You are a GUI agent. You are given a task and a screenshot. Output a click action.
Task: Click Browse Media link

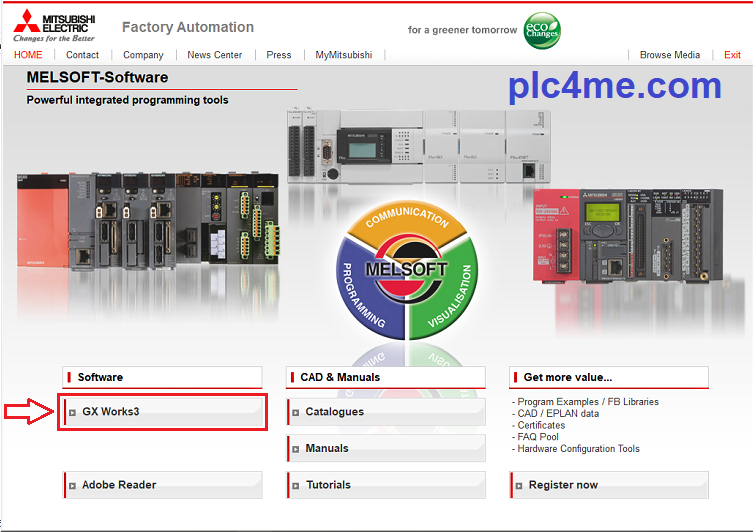(x=669, y=55)
